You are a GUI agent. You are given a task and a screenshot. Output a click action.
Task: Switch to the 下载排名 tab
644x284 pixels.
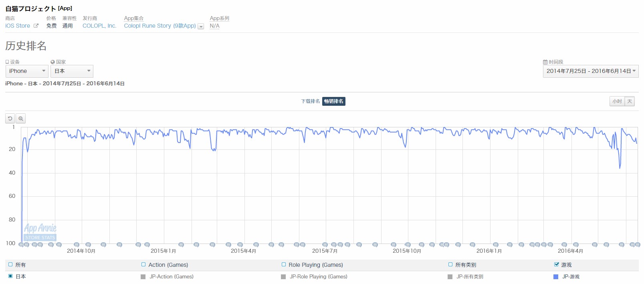311,101
